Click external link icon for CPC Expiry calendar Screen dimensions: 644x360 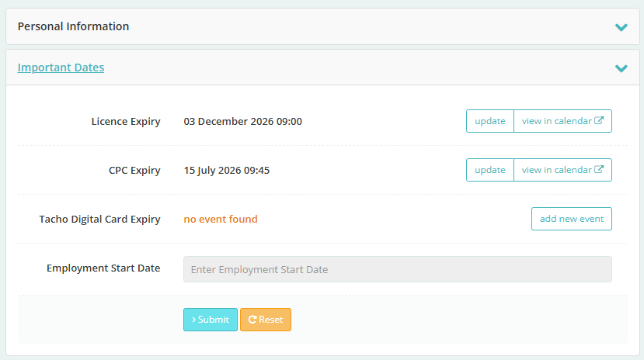coord(599,170)
